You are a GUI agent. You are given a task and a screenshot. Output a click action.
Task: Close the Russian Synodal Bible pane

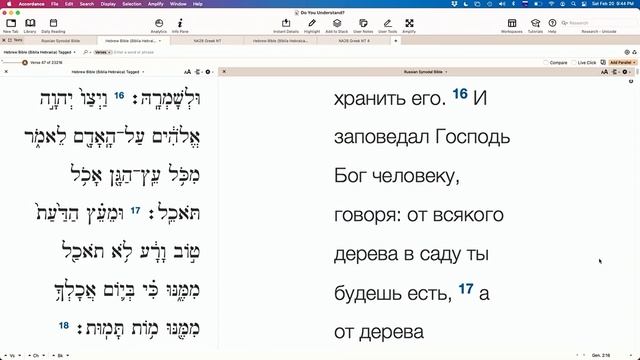(224, 72)
